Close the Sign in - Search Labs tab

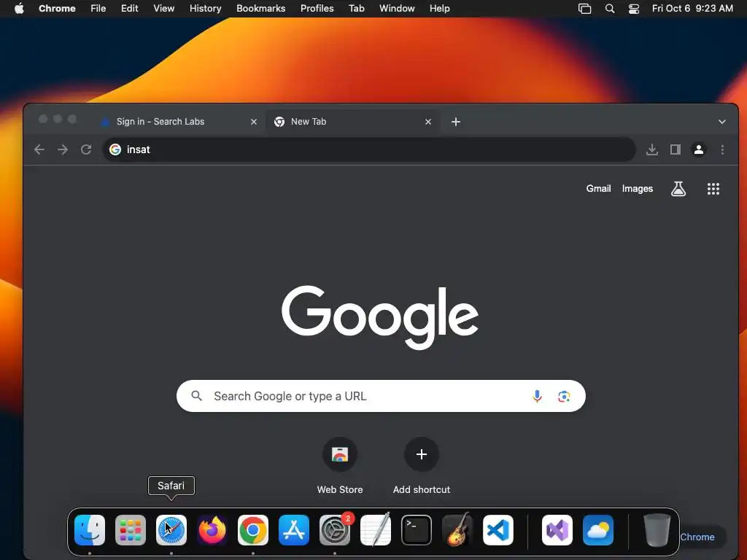pos(253,122)
